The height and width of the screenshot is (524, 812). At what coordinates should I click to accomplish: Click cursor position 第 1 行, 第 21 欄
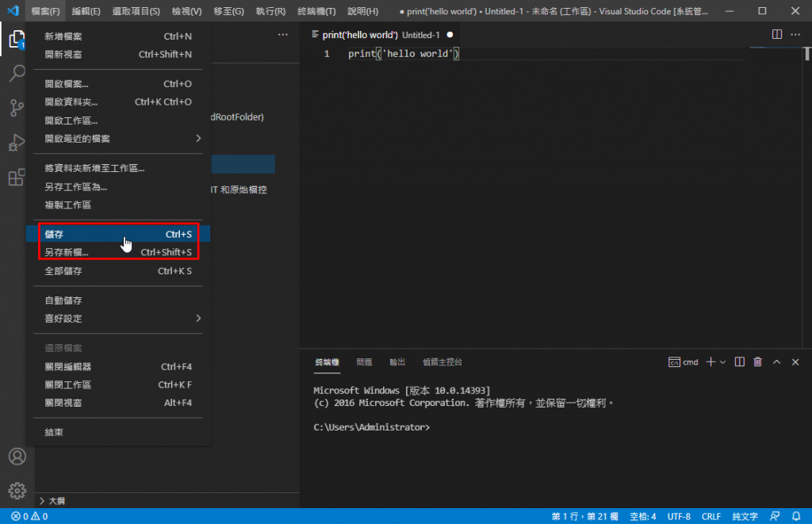coord(584,516)
